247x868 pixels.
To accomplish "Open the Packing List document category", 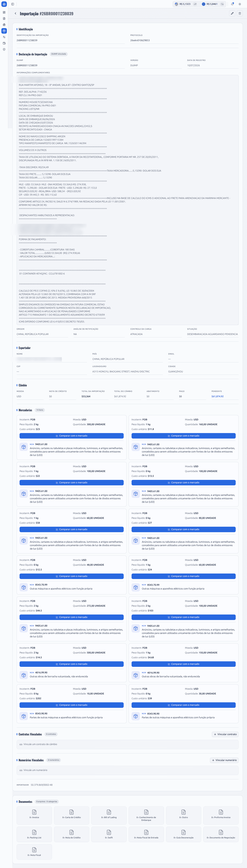I will [x=34, y=834].
